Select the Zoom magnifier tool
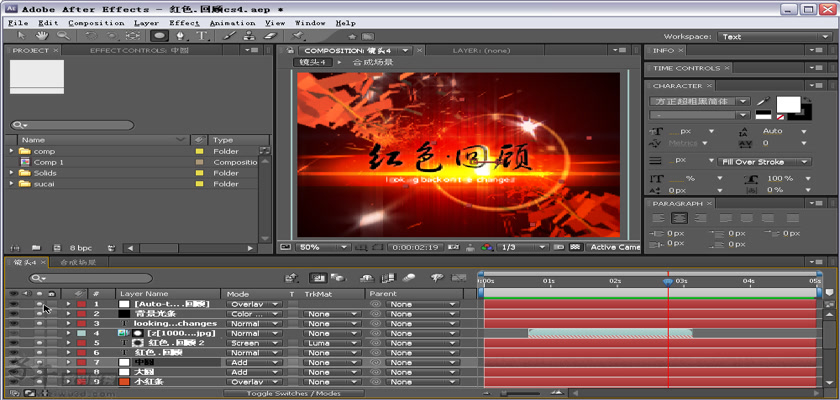840x400 pixels. click(x=63, y=36)
